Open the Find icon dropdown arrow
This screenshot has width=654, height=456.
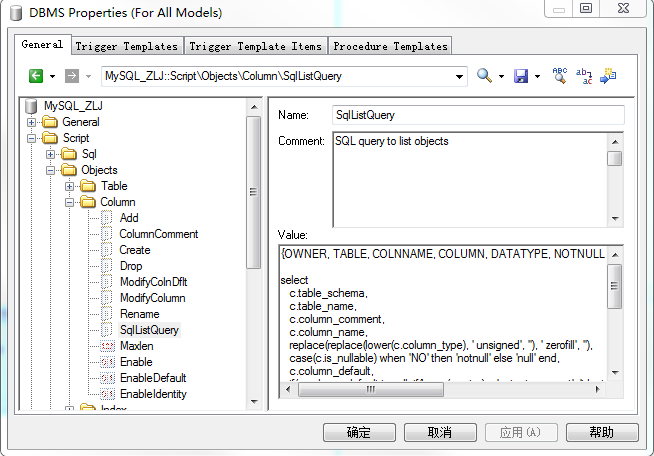click(x=501, y=76)
